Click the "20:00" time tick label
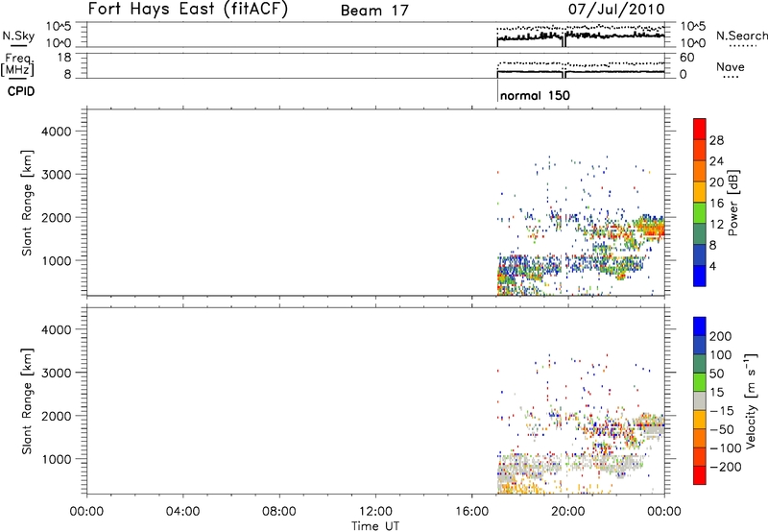The height and width of the screenshot is (532, 768). [x=567, y=512]
